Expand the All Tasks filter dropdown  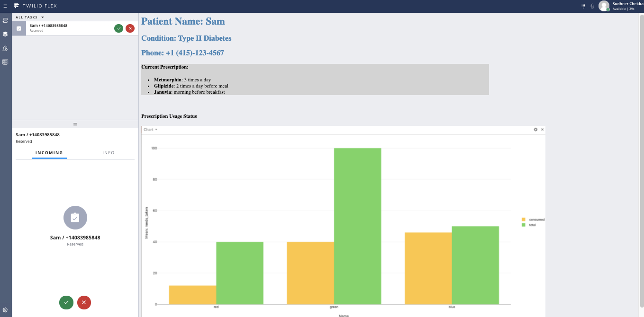point(30,17)
